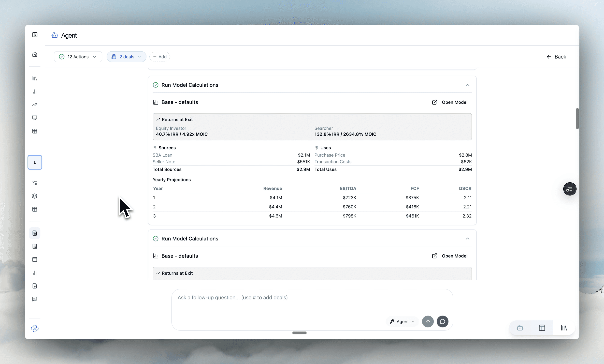Open the library books sidebar icon

click(x=35, y=78)
